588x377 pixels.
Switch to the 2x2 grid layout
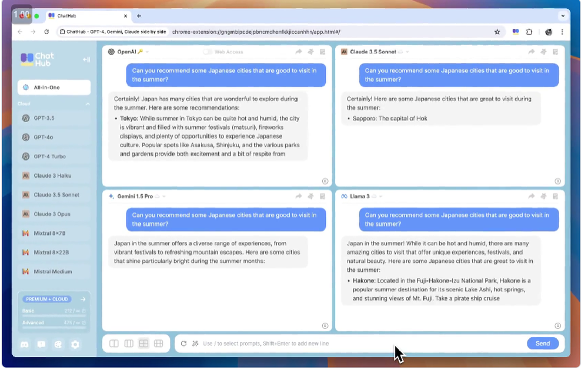coord(143,344)
